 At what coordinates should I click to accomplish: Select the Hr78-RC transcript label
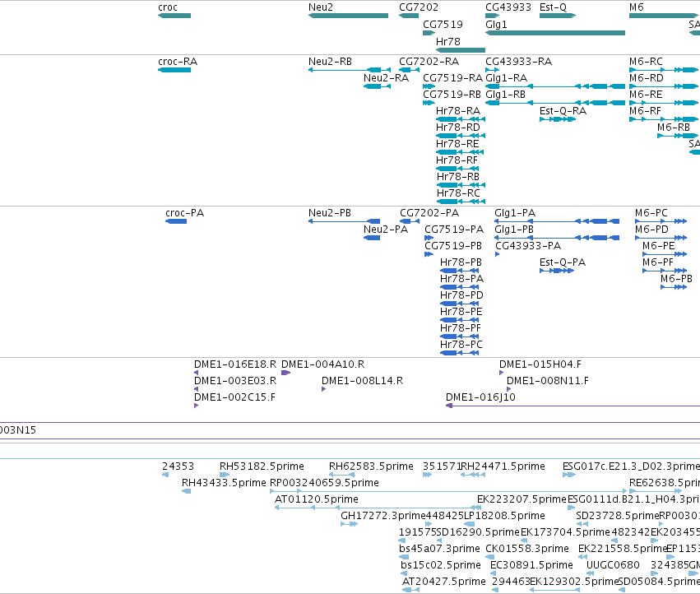click(x=458, y=193)
